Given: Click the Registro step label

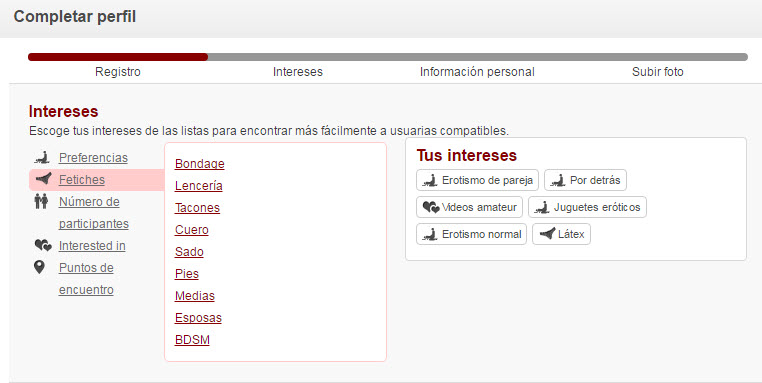Looking at the screenshot, I should (x=118, y=72).
